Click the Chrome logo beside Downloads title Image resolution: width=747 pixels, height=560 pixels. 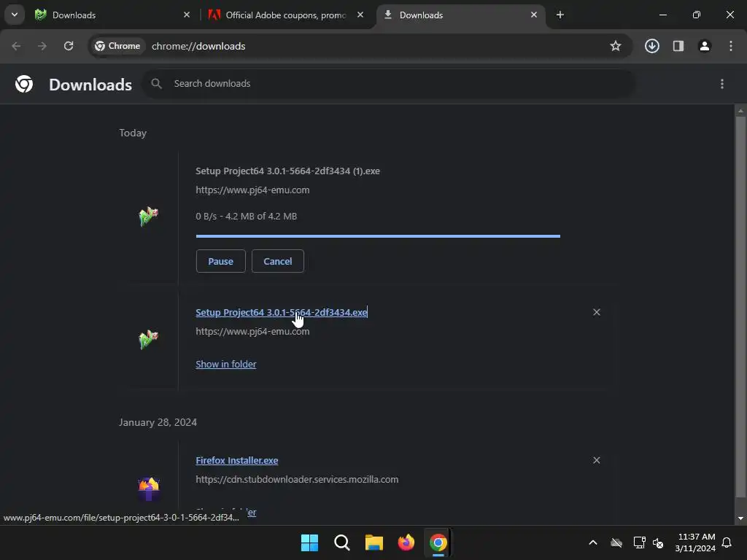24,84
